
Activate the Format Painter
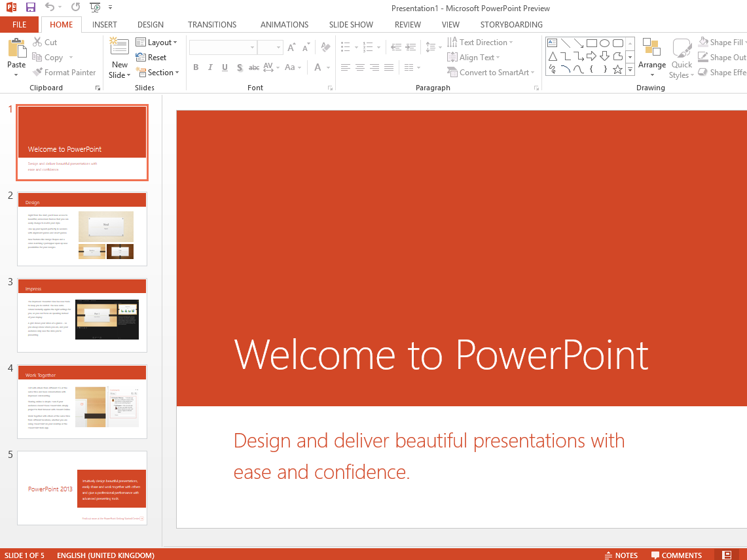tap(64, 73)
